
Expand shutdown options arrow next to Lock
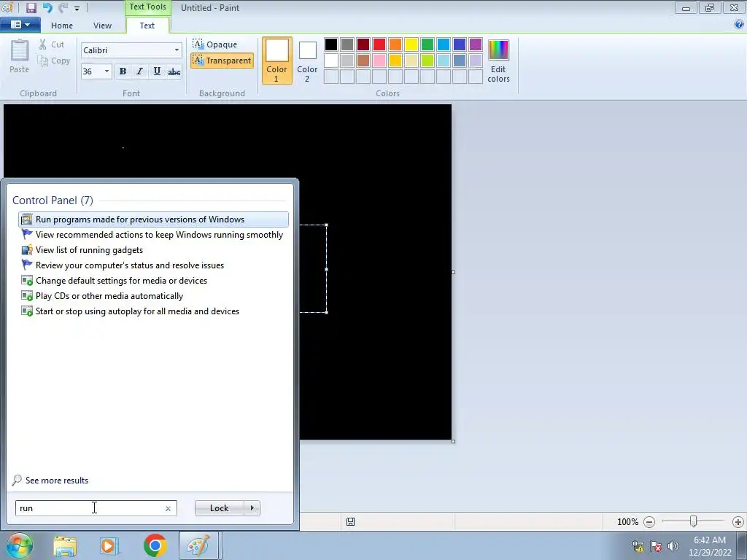click(x=252, y=508)
